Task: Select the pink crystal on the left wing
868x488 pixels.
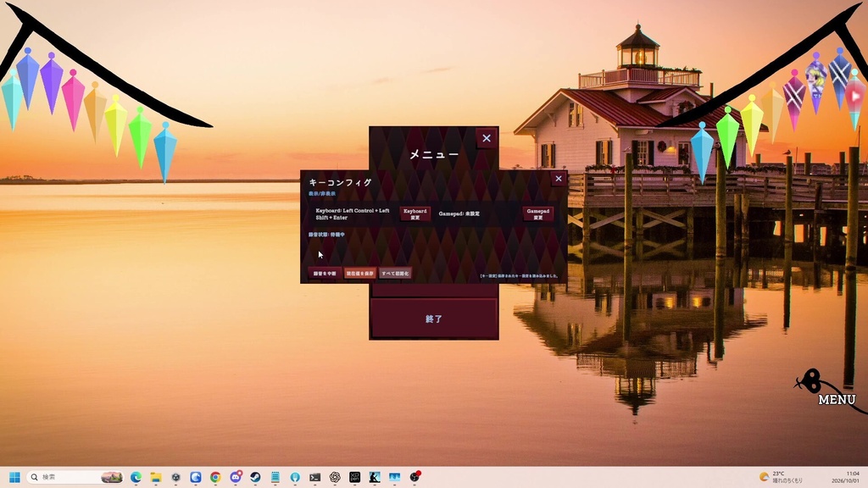Action: click(x=73, y=100)
